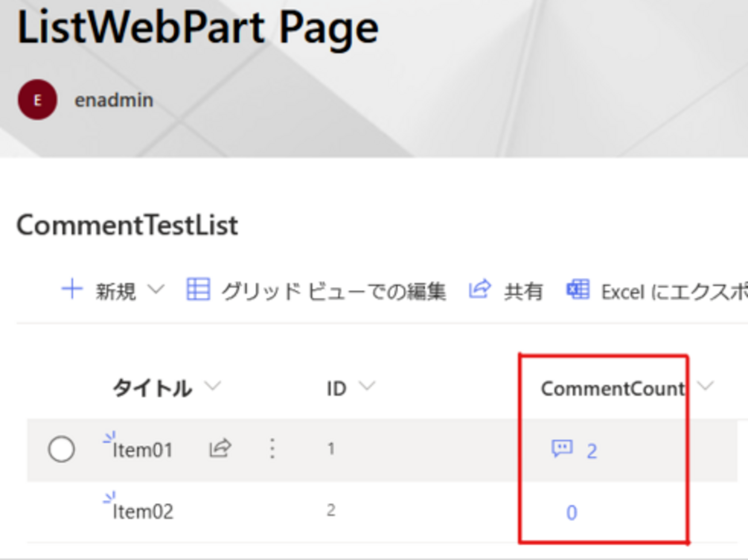The width and height of the screenshot is (748, 560).
Task: Open the more actions ellipsis for Item01
Action: click(x=272, y=448)
